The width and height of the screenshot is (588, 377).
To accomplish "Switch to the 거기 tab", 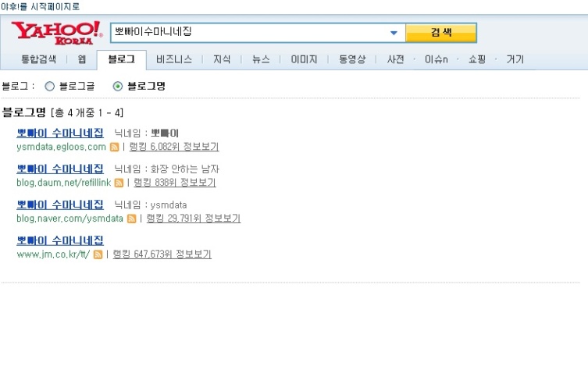I will tap(515, 59).
